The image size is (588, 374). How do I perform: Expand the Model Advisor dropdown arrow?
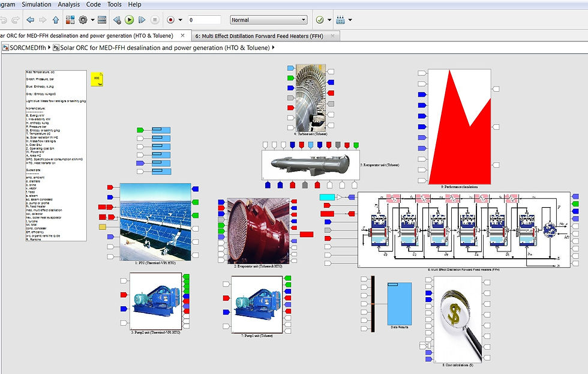[329, 20]
